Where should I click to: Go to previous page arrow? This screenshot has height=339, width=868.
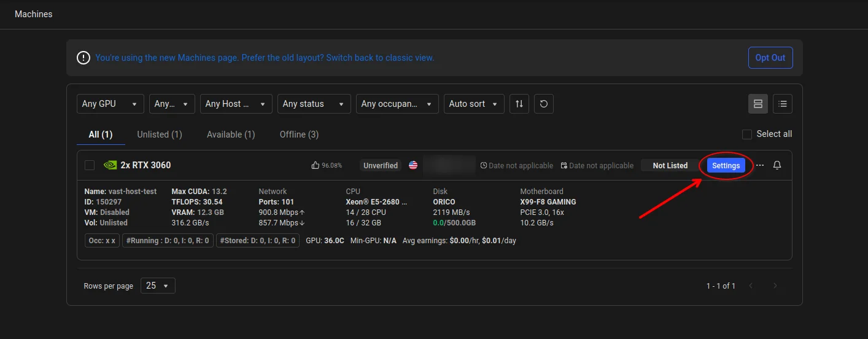pos(751,286)
